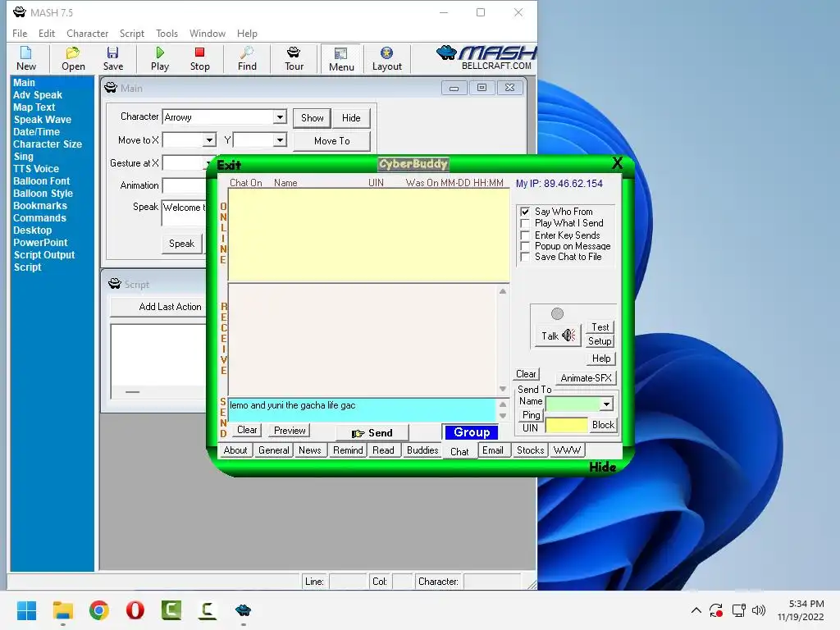Image resolution: width=840 pixels, height=630 pixels.
Task: Launch the Tour toolbar icon
Action: tap(294, 58)
